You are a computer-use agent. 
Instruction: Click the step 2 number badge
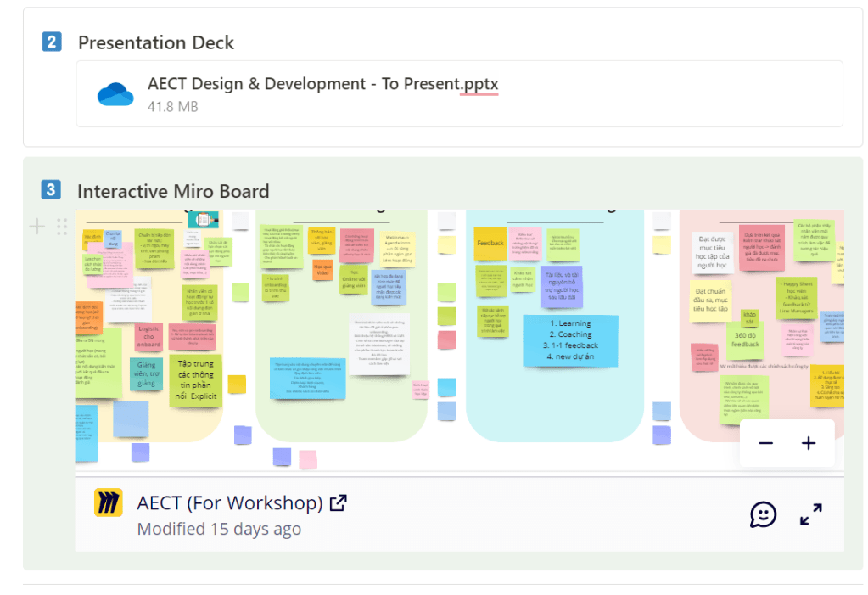(x=52, y=41)
